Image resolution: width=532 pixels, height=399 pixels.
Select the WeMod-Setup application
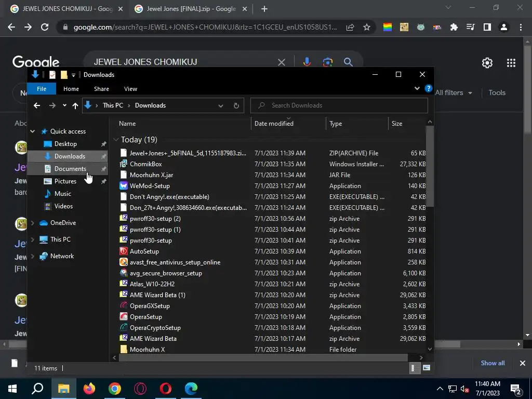150,186
